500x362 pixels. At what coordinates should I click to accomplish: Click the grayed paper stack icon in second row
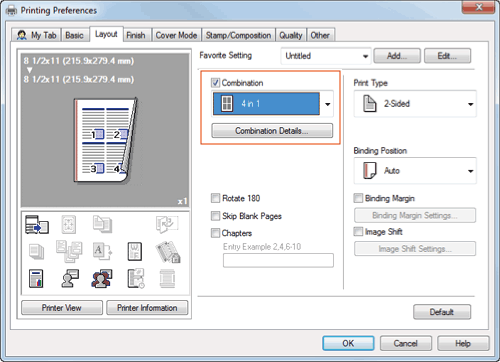pyautogui.click(x=36, y=251)
